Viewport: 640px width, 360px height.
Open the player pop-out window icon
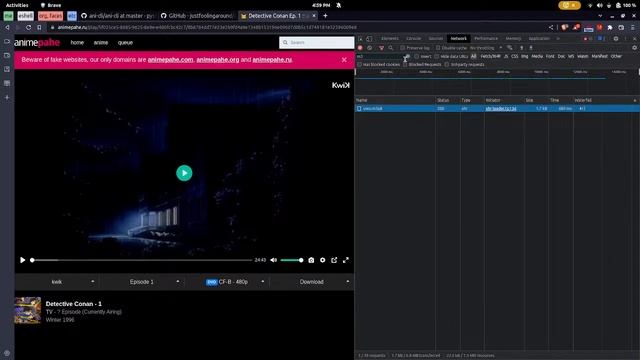(x=334, y=260)
